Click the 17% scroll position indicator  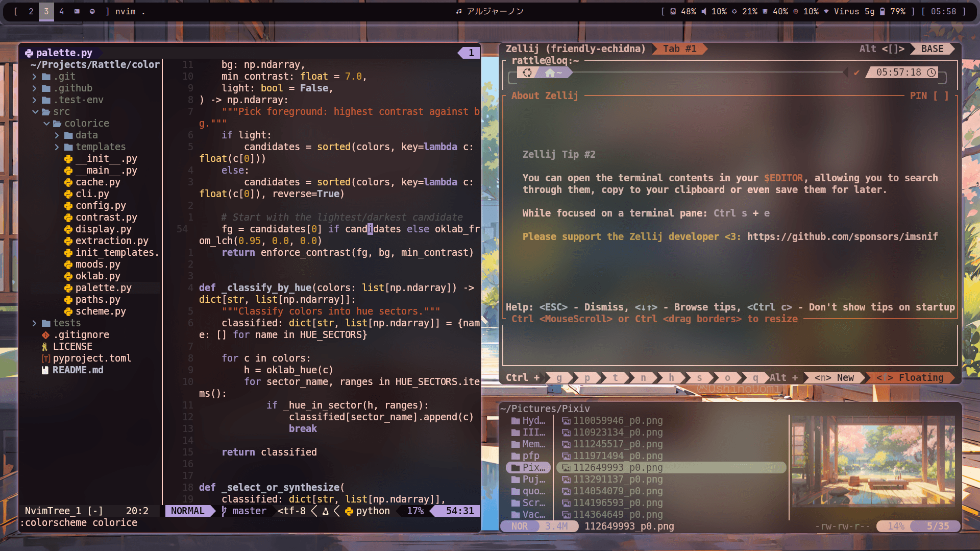[415, 511]
